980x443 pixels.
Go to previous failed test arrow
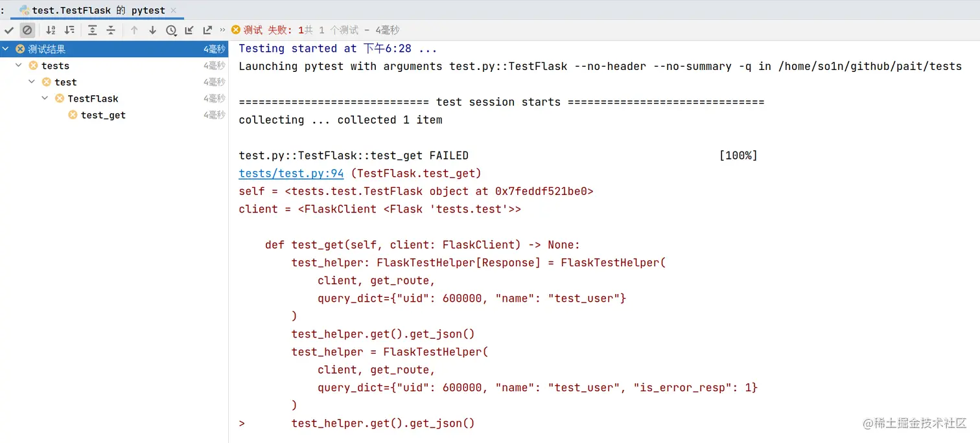134,30
